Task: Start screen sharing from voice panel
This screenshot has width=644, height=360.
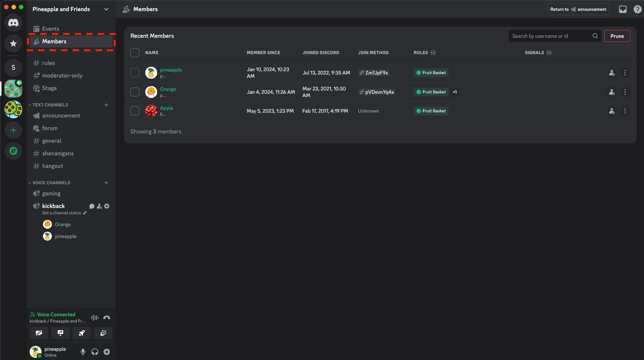Action: (x=60, y=333)
